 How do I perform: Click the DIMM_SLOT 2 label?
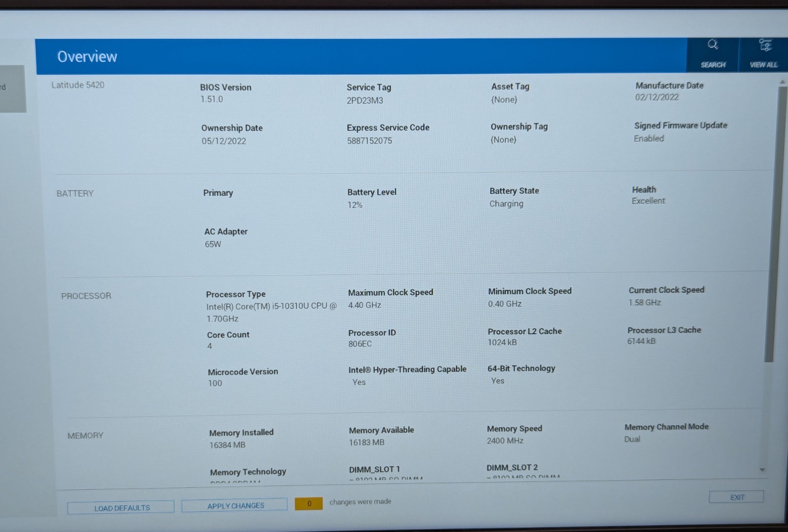512,468
